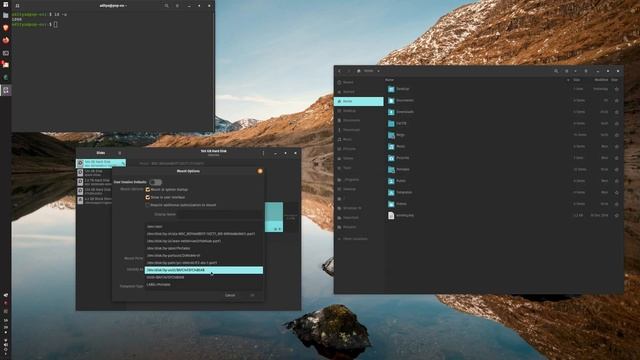Star the Documents folder row in Files
The width and height of the screenshot is (640, 360).
(616, 100)
